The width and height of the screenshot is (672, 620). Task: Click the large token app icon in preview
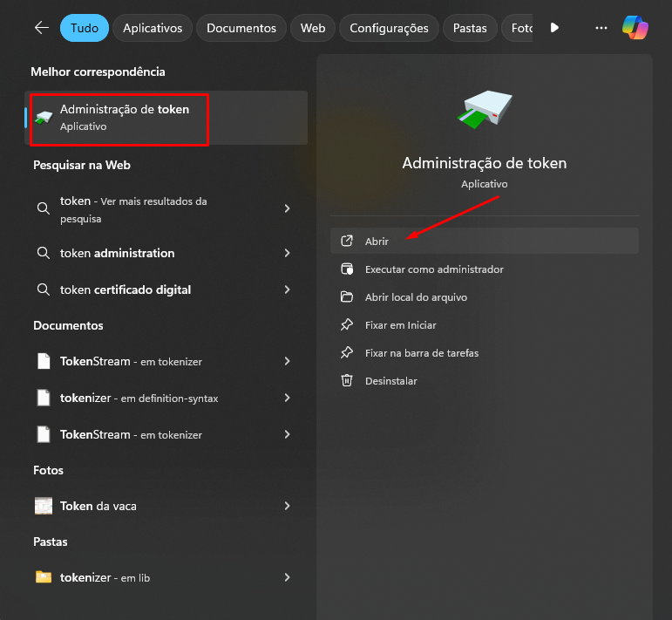pos(485,113)
